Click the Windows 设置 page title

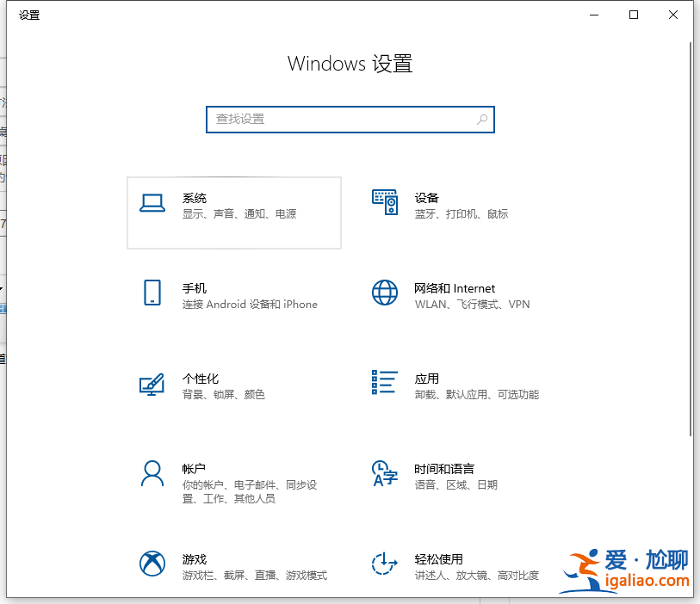pyautogui.click(x=350, y=63)
